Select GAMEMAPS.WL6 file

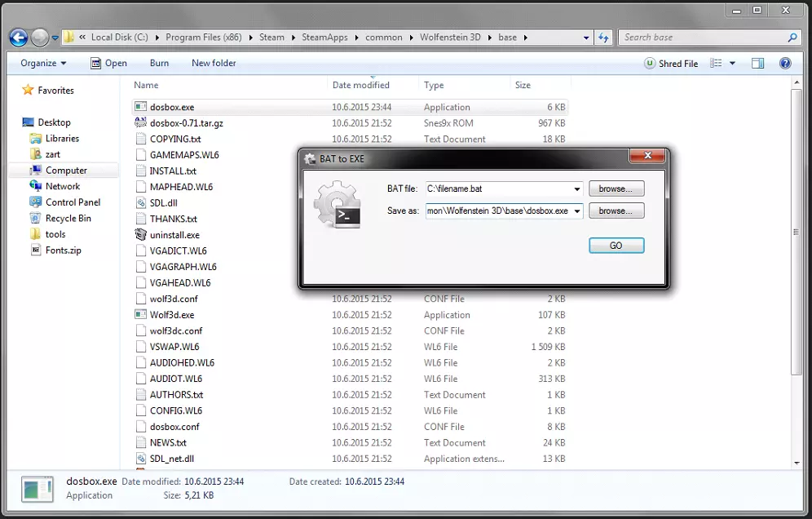pyautogui.click(x=184, y=155)
